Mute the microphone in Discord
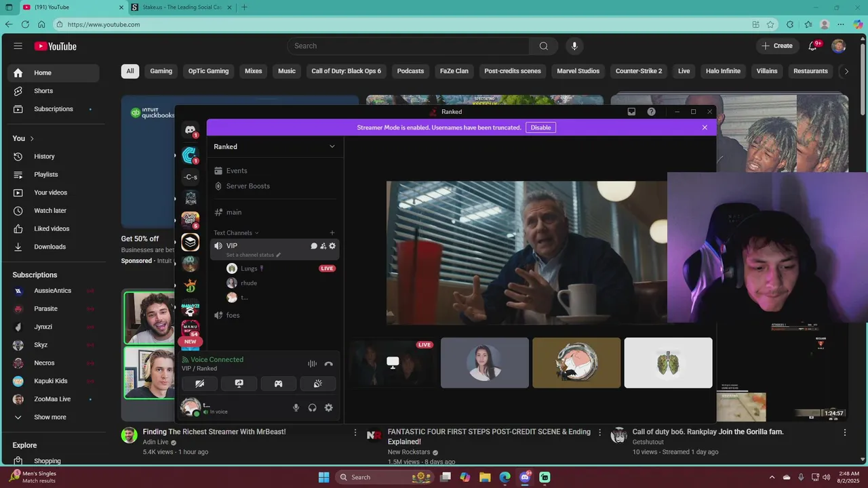The image size is (868, 488). tap(296, 407)
